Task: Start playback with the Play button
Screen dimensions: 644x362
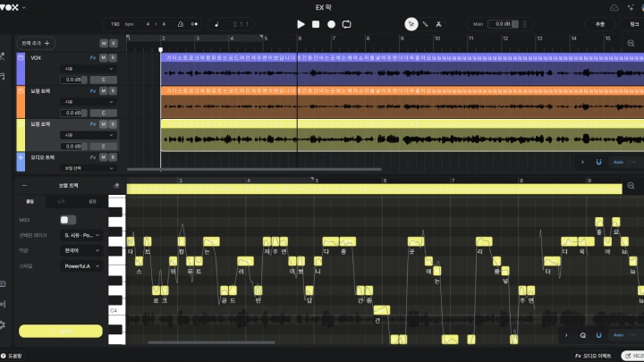Action: tap(301, 24)
